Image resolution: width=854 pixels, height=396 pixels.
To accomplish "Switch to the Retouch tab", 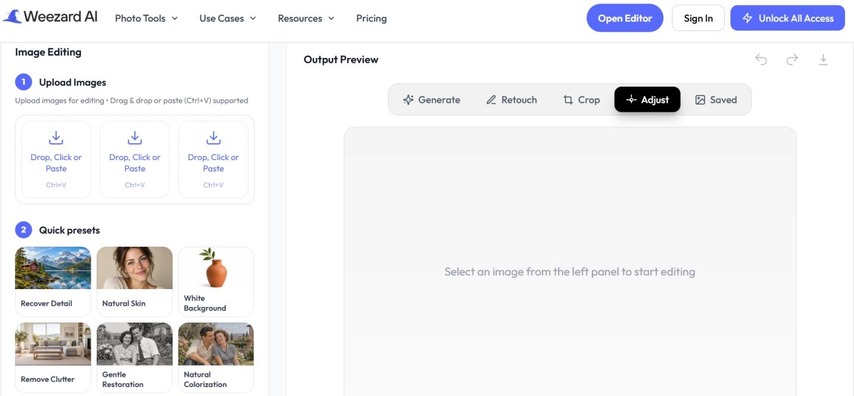I will 511,100.
